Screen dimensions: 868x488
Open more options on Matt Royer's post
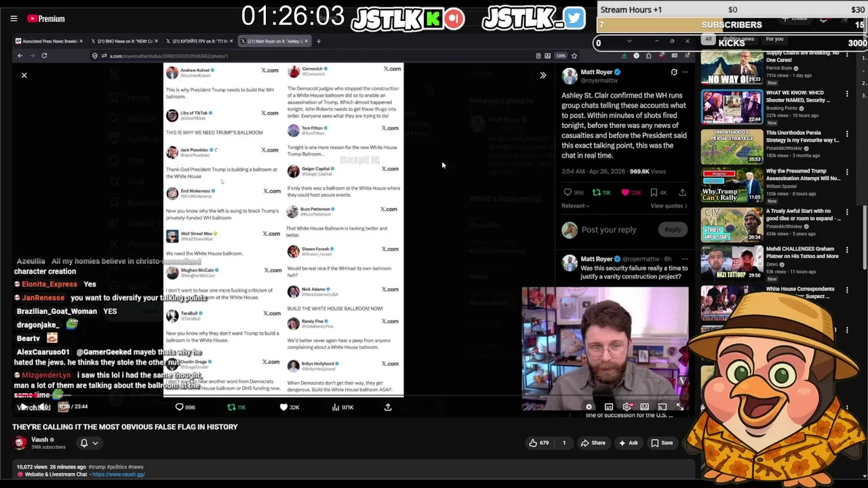tap(685, 72)
